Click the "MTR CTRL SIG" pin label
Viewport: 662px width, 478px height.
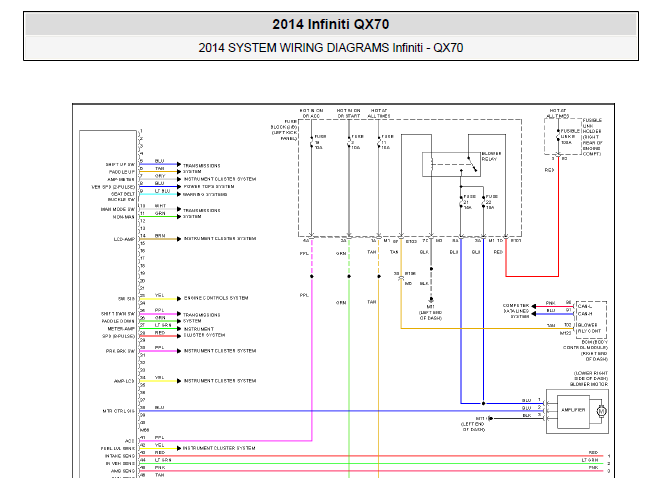(119, 411)
